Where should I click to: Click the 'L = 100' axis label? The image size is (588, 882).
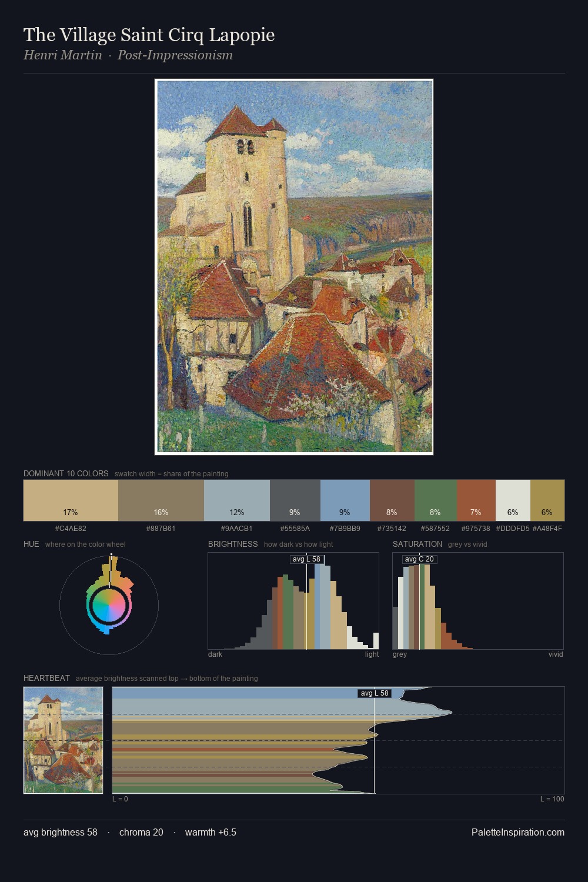[552, 799]
